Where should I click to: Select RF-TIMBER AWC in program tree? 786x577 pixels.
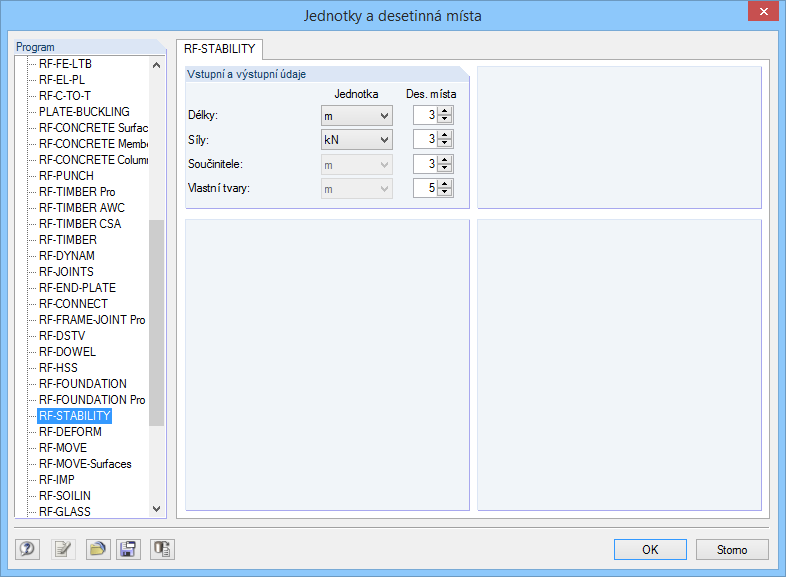pos(82,208)
